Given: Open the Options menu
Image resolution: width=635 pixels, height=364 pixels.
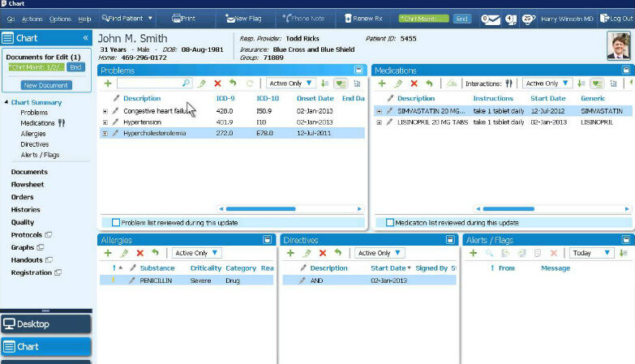Looking at the screenshot, I should (x=60, y=18).
